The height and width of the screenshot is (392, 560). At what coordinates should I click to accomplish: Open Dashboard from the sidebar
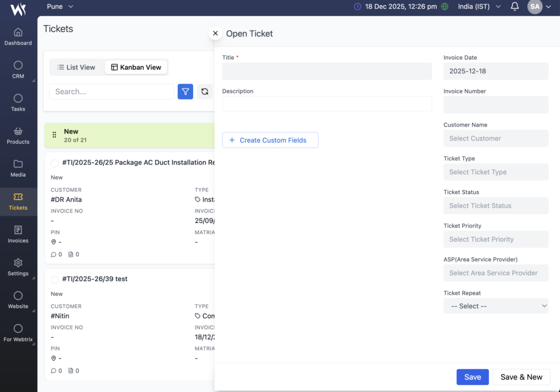(x=18, y=37)
